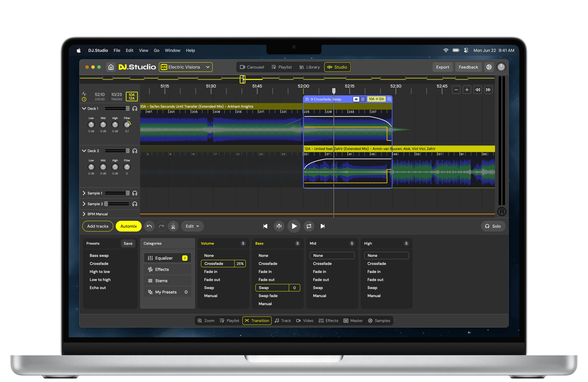The width and height of the screenshot is (588, 382).
Task: Click the split track scissors icon
Action: (173, 226)
